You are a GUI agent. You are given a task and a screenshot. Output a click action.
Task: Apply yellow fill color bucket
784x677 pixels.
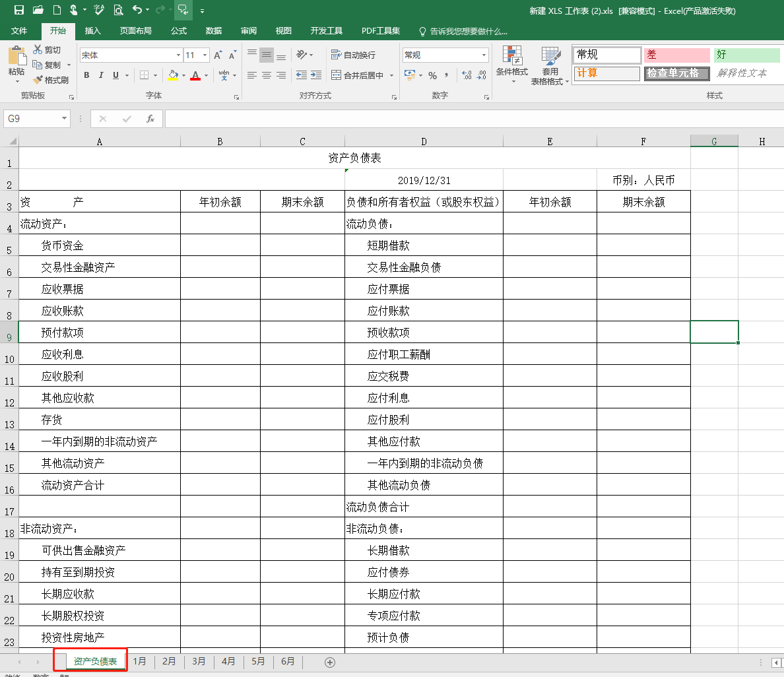point(173,75)
